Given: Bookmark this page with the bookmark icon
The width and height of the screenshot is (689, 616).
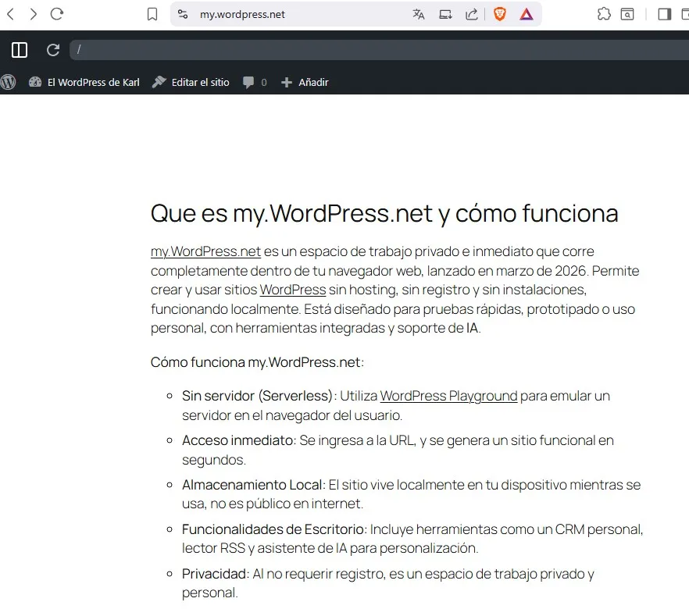Looking at the screenshot, I should tap(152, 14).
